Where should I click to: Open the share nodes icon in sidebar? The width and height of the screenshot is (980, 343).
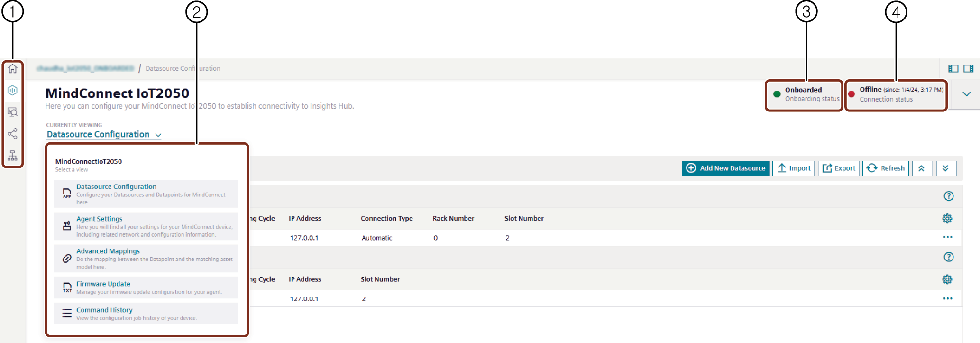13,134
